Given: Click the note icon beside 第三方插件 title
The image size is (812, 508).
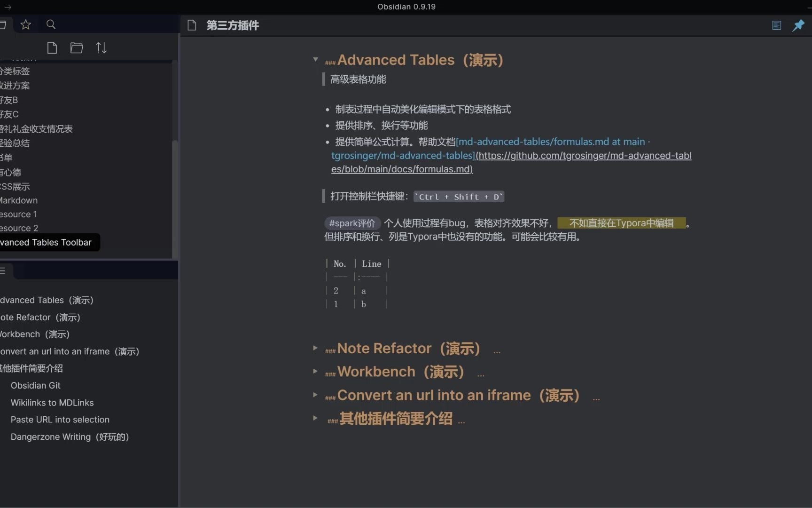Looking at the screenshot, I should tap(192, 25).
